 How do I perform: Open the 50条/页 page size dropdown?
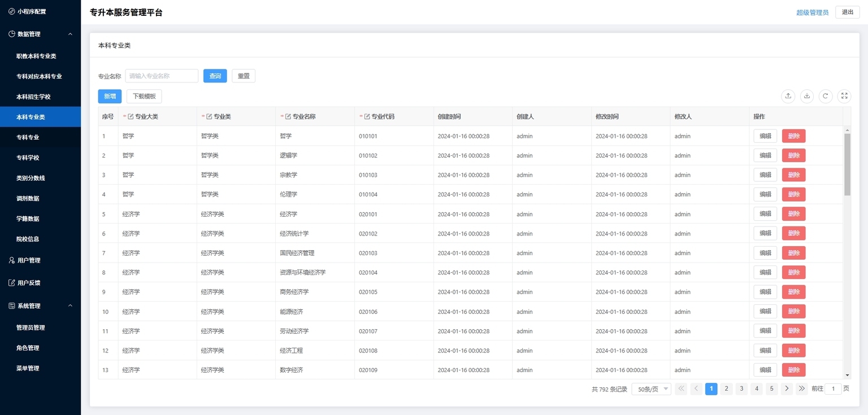[651, 389]
